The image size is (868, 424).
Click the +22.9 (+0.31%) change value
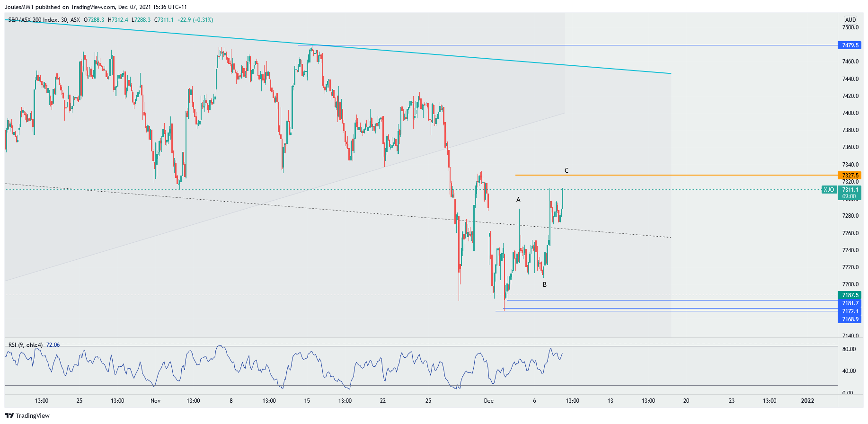(195, 20)
